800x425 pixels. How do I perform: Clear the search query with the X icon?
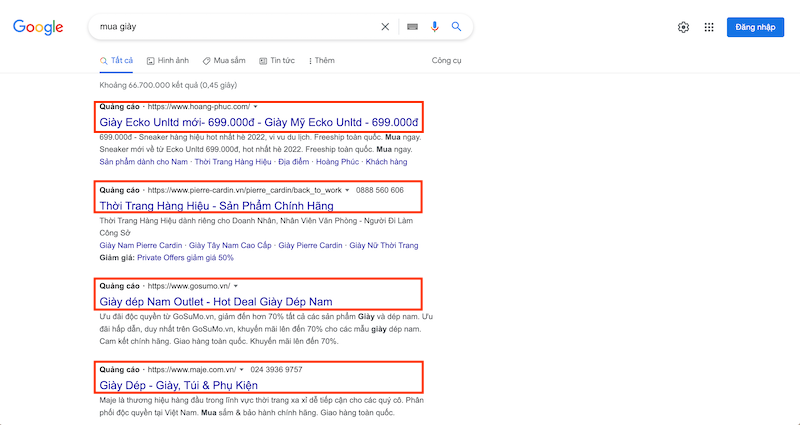click(x=385, y=27)
